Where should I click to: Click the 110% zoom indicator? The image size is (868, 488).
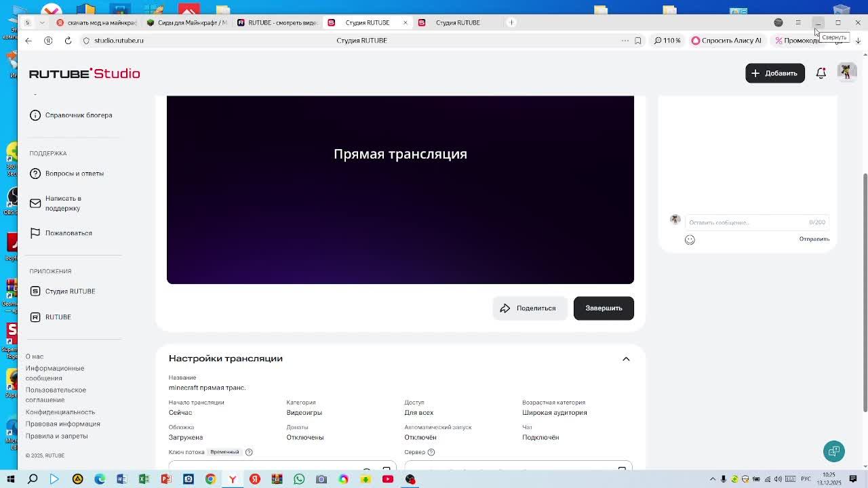(x=667, y=41)
